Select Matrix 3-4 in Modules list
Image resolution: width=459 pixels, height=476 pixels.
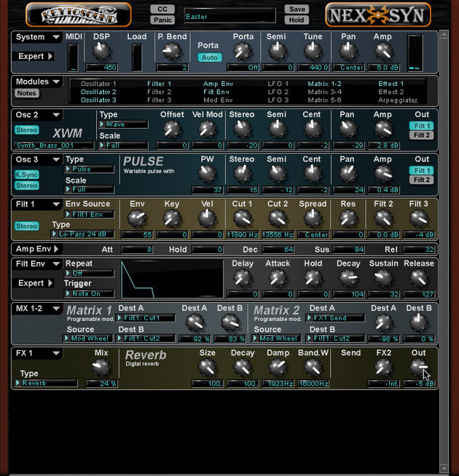[324, 92]
